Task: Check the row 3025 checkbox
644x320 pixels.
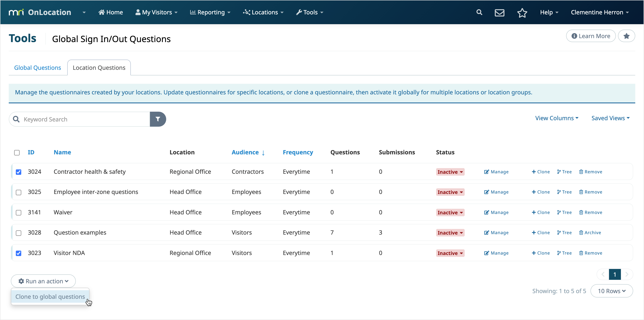Action: click(19, 192)
